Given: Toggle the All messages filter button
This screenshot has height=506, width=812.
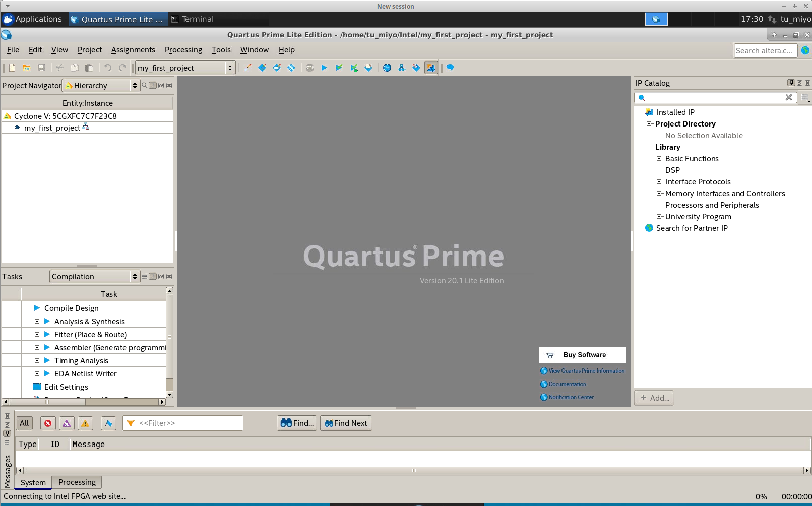Looking at the screenshot, I should [x=24, y=423].
